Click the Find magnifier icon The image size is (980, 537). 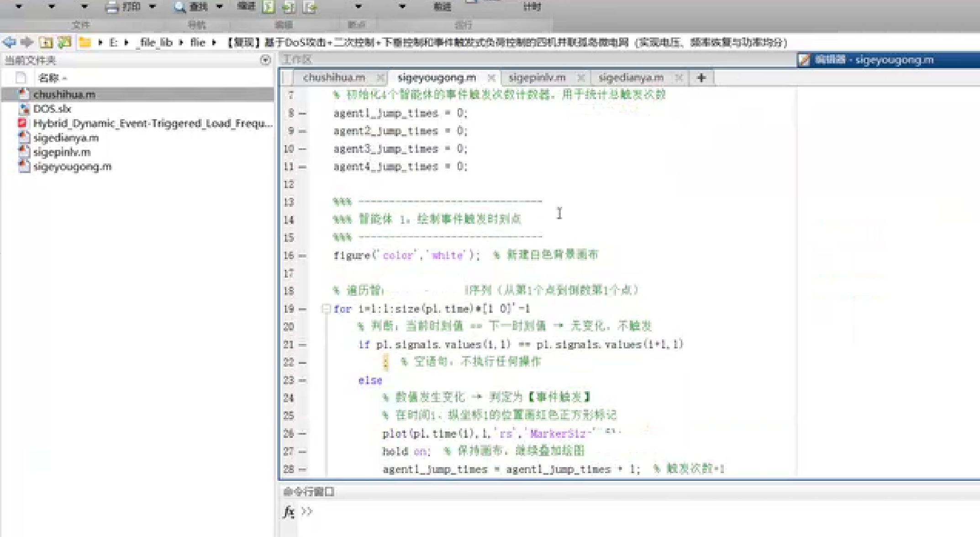[x=180, y=7]
